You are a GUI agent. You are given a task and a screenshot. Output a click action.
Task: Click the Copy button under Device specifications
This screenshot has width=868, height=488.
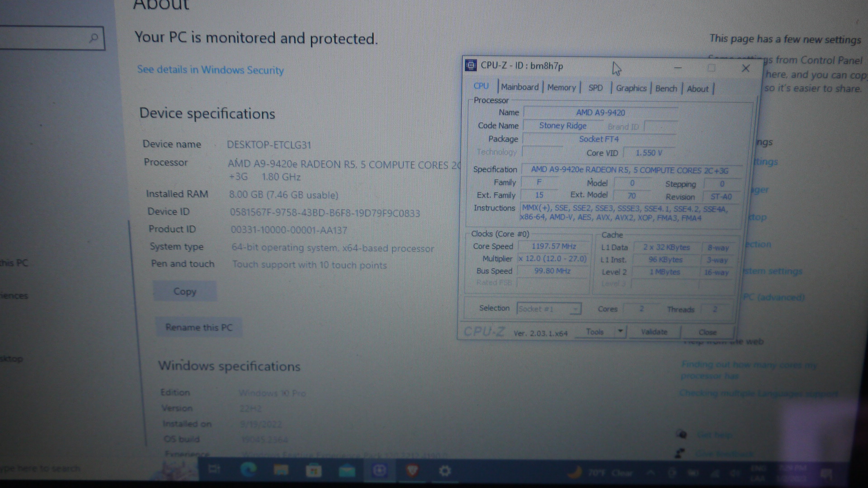[x=185, y=291]
